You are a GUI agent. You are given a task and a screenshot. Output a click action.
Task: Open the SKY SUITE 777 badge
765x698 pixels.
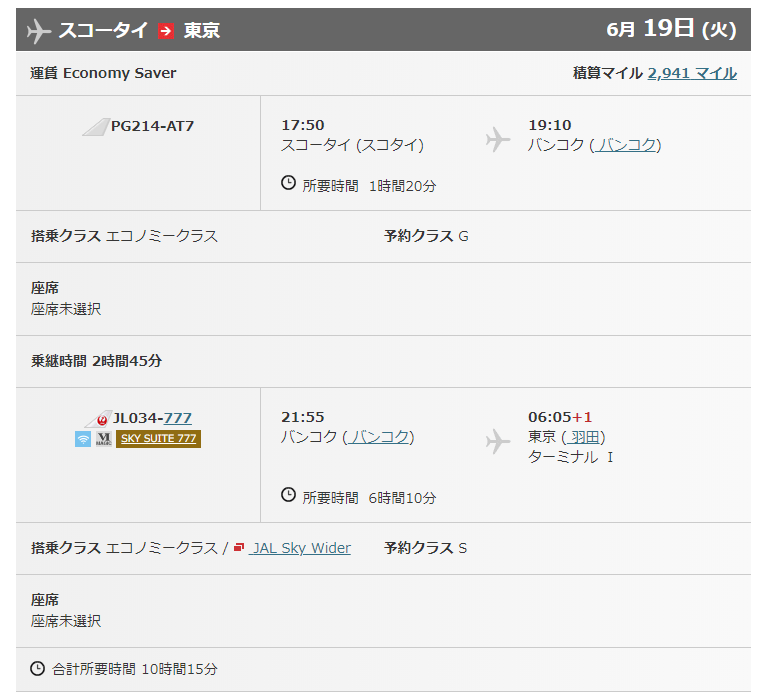[x=158, y=439]
